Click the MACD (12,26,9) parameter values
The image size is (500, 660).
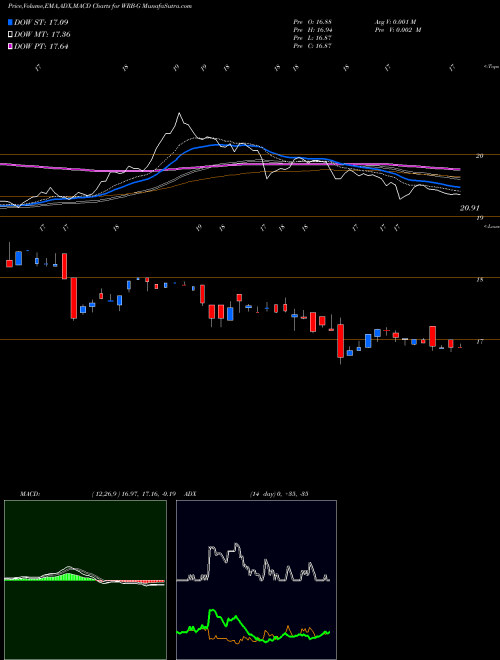click(x=136, y=494)
